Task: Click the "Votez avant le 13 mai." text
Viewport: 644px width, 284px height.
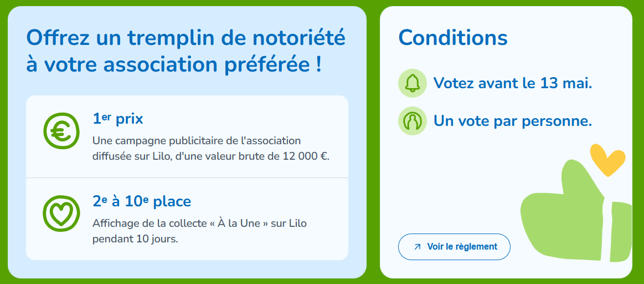Action: click(513, 83)
